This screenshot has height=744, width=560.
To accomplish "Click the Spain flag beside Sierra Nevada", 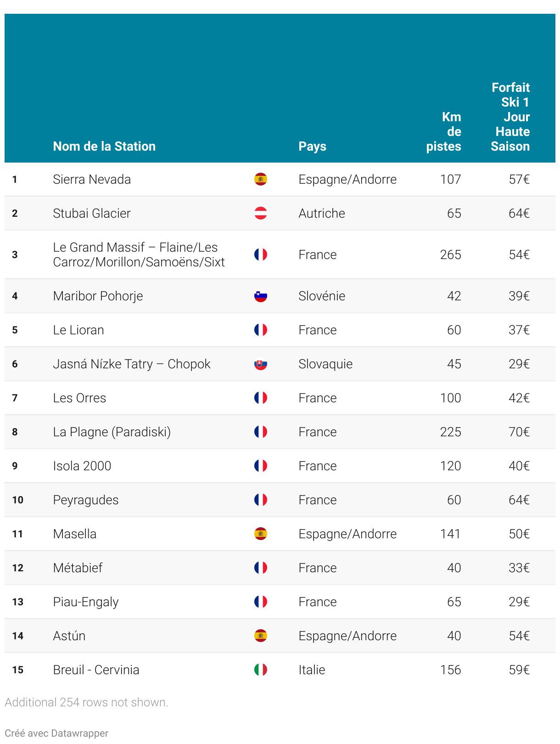I will point(261,179).
